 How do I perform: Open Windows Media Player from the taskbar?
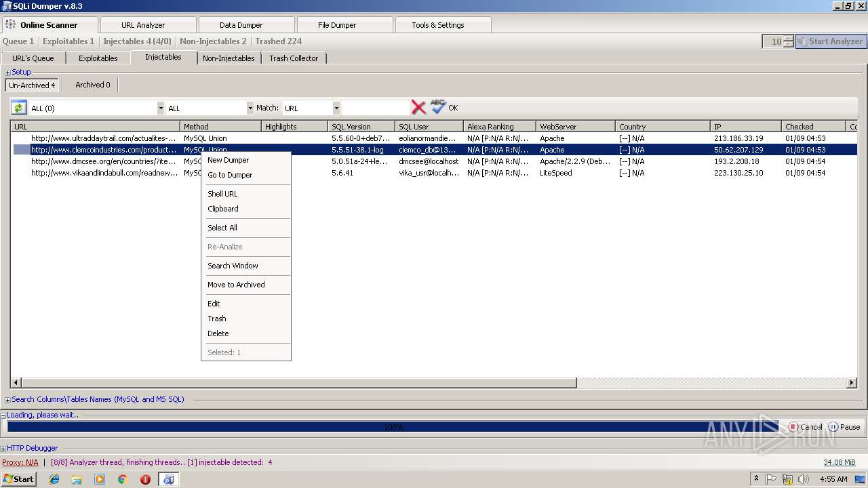click(100, 479)
